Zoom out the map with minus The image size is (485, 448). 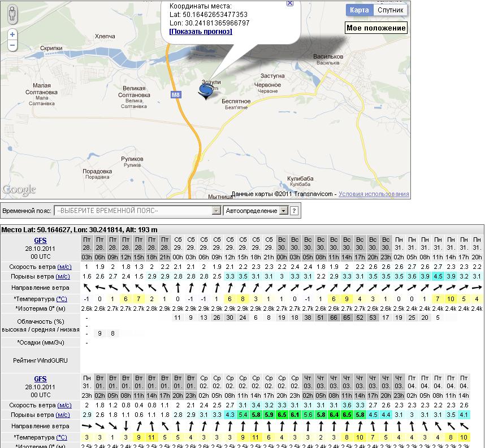12,45
